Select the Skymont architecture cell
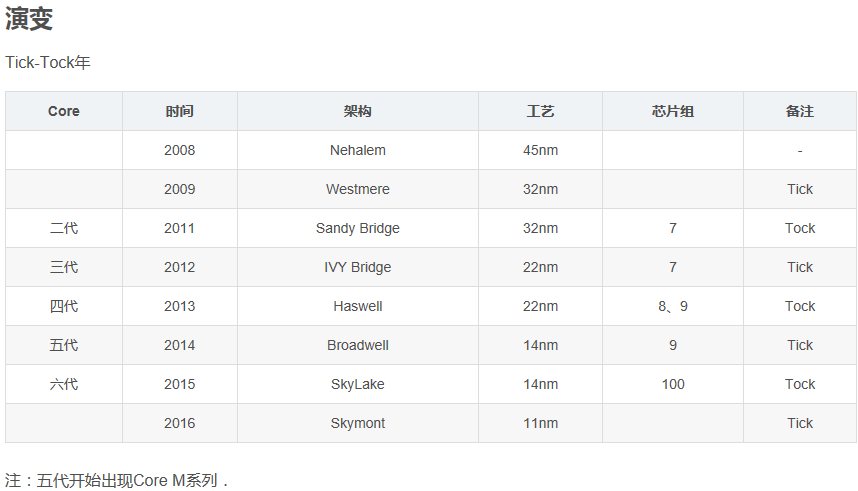 (x=357, y=423)
